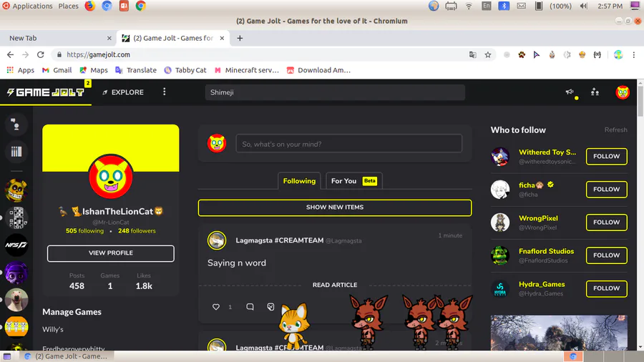Open comments on Saying n word post
This screenshot has height=362, width=644.
(250, 307)
